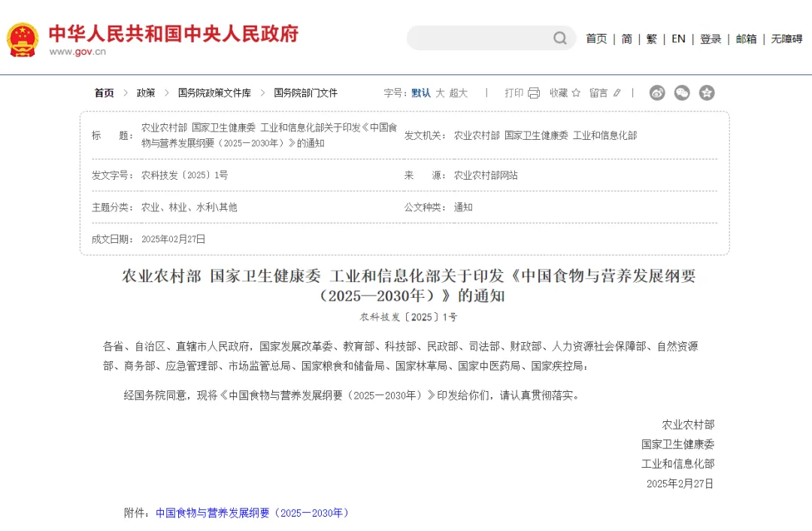Open 无障碍 accessibility mode
Screen dimensions: 812x531
786,39
